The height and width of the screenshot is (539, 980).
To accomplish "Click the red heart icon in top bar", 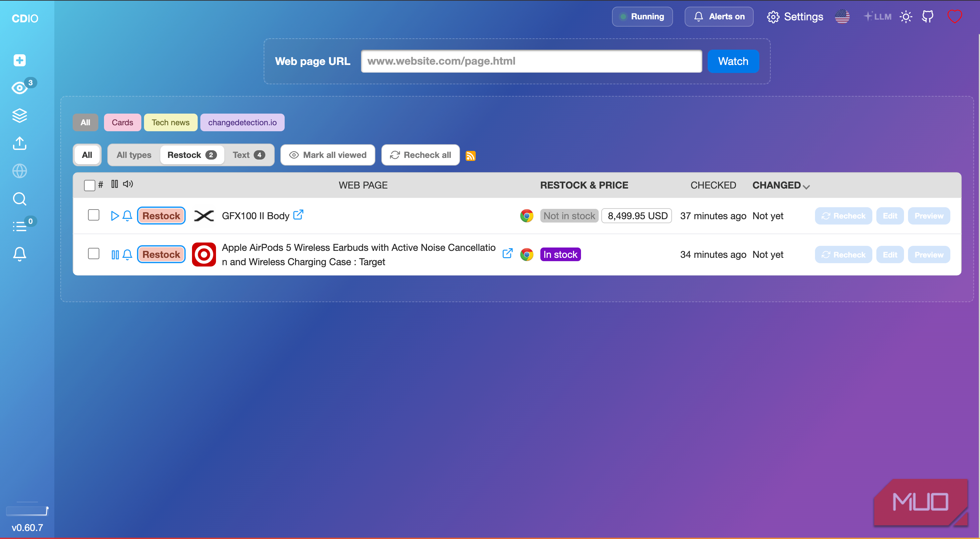I will tap(955, 17).
